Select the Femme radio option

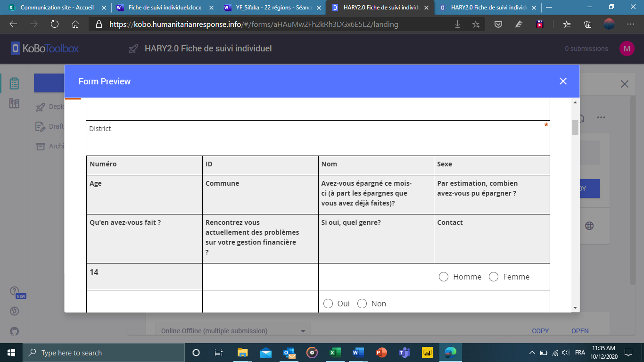(x=494, y=277)
